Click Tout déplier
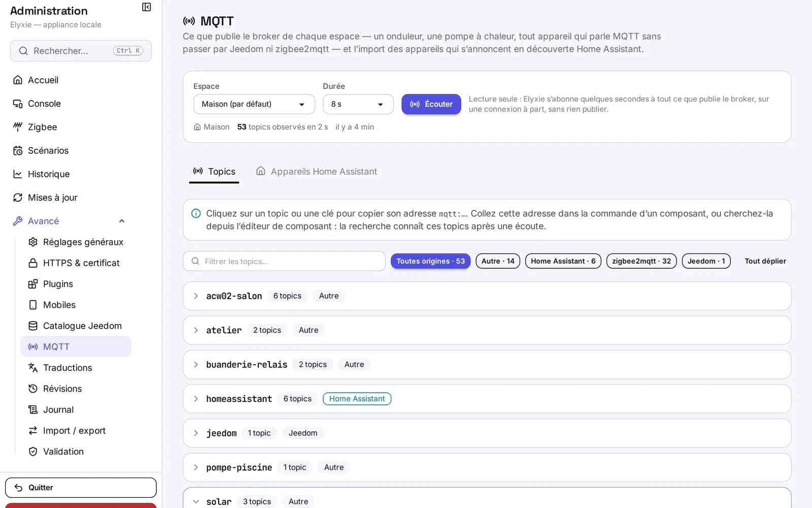This screenshot has width=812, height=508. tap(765, 261)
